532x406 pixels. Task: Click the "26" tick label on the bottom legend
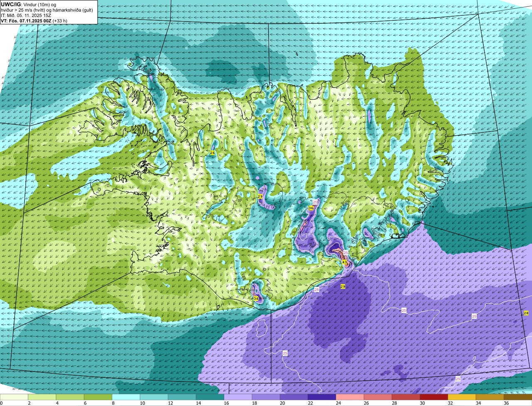[x=366, y=403]
